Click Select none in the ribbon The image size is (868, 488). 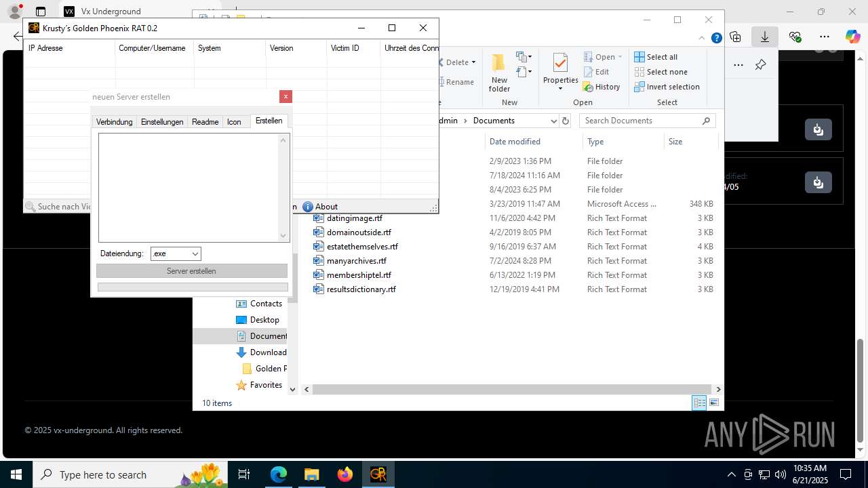[x=660, y=72]
